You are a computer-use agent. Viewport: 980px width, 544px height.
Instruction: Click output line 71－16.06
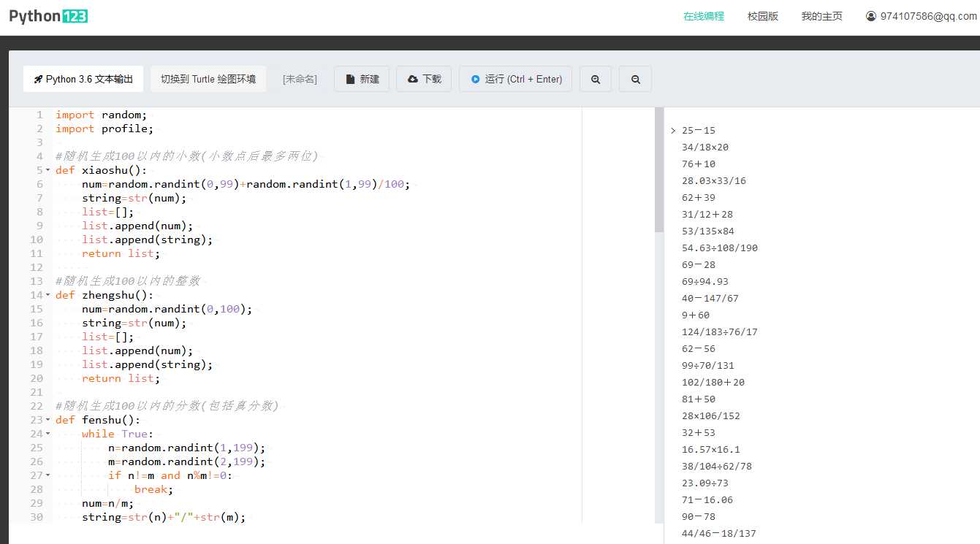[x=707, y=500]
